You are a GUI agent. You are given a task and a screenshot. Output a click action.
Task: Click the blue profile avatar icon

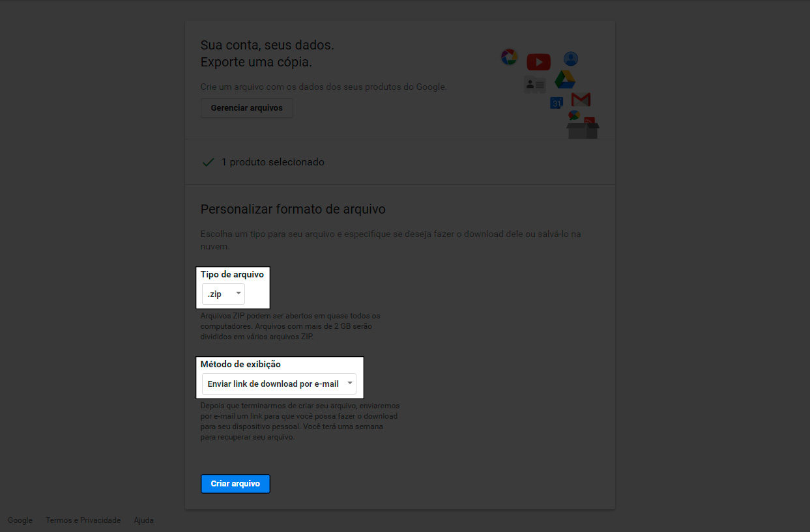(571, 59)
